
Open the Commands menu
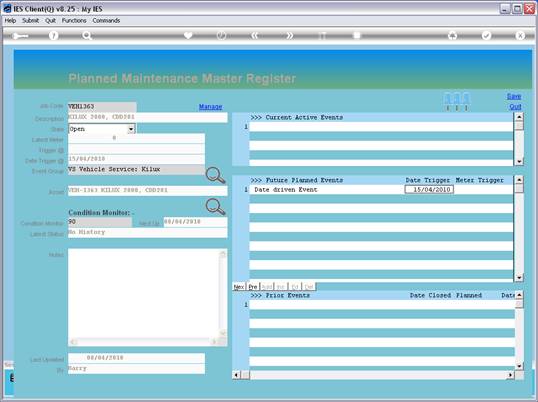pyautogui.click(x=106, y=21)
